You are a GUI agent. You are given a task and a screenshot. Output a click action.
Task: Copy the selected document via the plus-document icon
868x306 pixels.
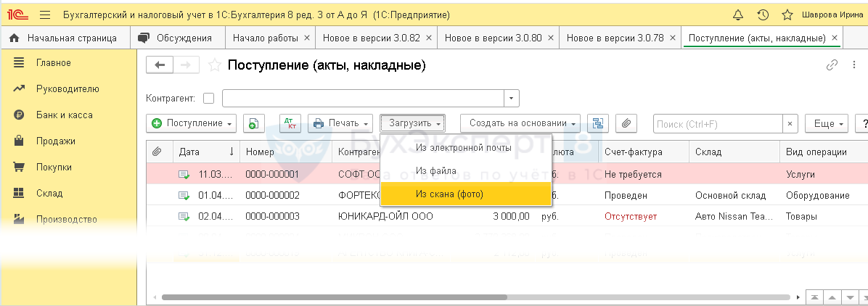pyautogui.click(x=253, y=123)
